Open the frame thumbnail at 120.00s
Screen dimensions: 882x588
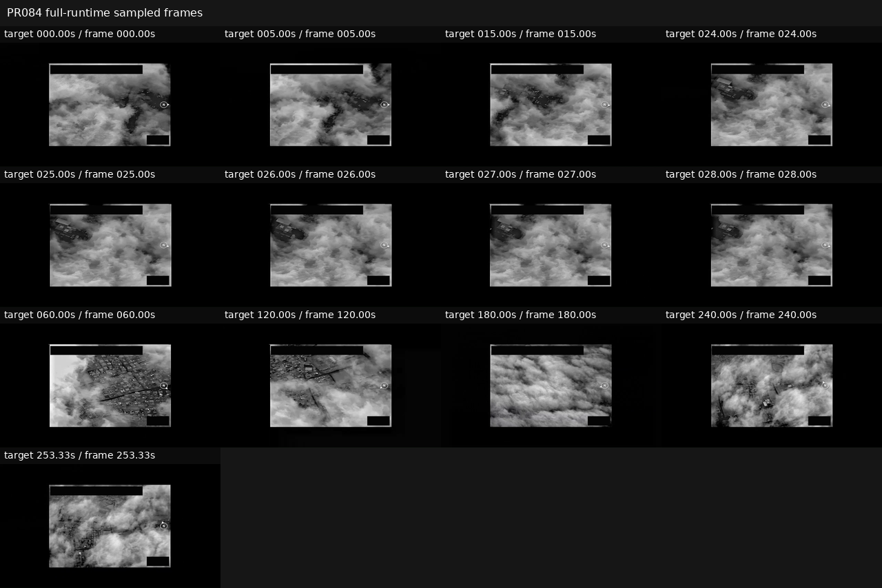(330, 386)
